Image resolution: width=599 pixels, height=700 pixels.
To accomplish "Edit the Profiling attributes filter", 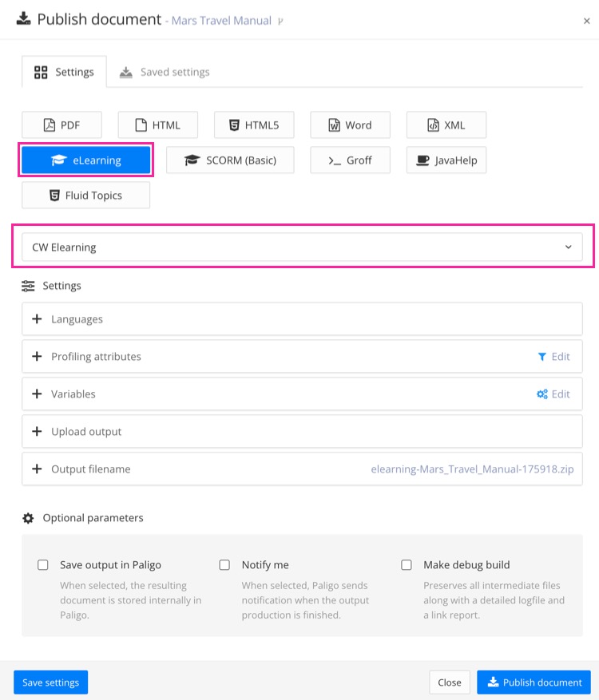I will (554, 357).
